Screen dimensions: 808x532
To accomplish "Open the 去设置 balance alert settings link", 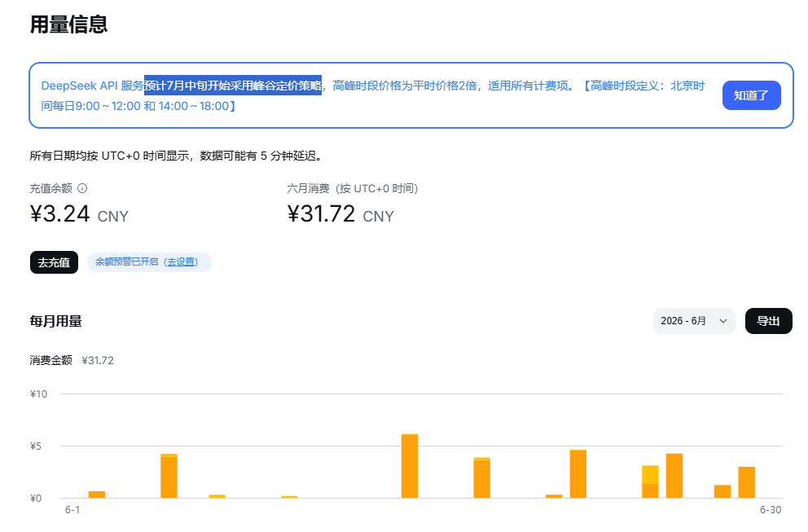I will (x=182, y=262).
